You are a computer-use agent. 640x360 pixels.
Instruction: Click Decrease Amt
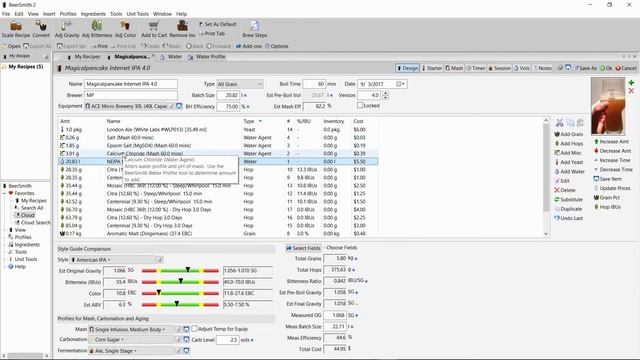(x=612, y=151)
